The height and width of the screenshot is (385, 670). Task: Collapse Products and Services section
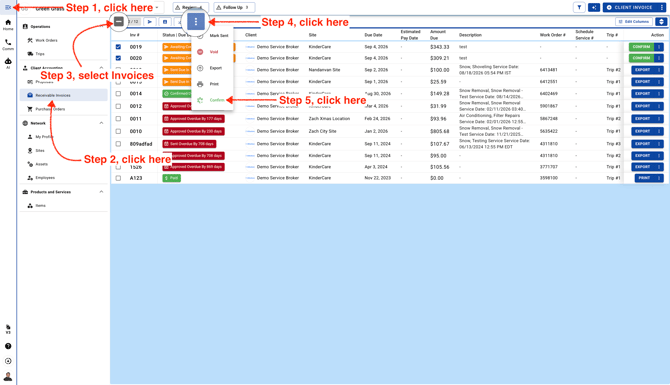(x=101, y=192)
